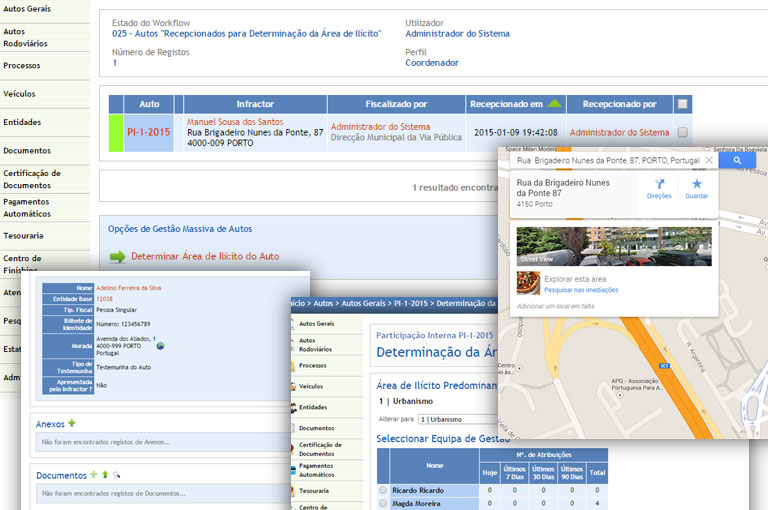Upload a document using green up arrow
768x510 pixels.
[x=105, y=474]
